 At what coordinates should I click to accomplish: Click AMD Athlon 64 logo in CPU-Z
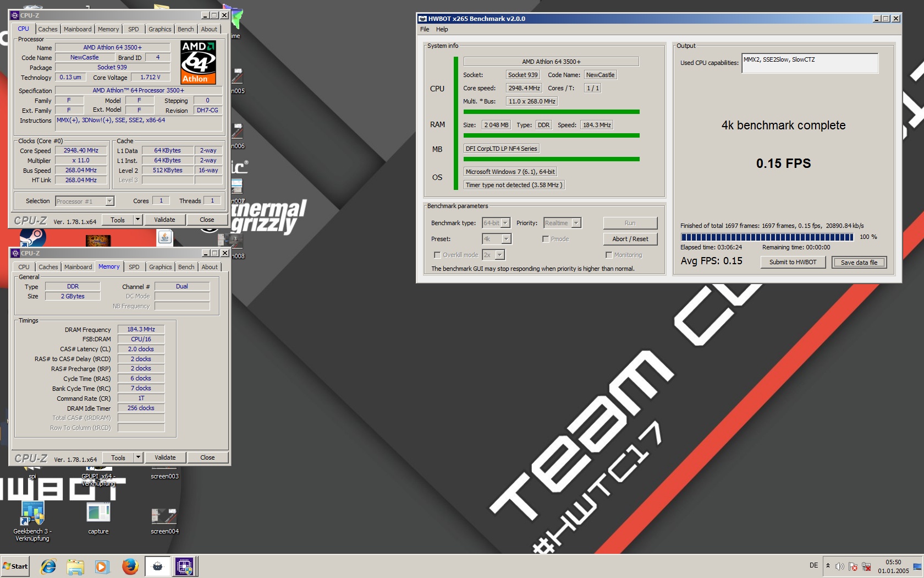[x=198, y=62]
